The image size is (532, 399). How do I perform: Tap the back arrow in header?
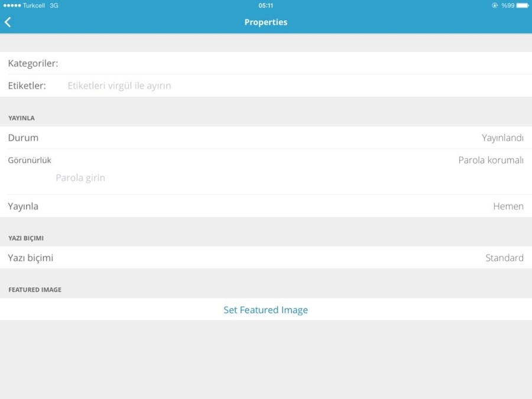click(x=8, y=22)
